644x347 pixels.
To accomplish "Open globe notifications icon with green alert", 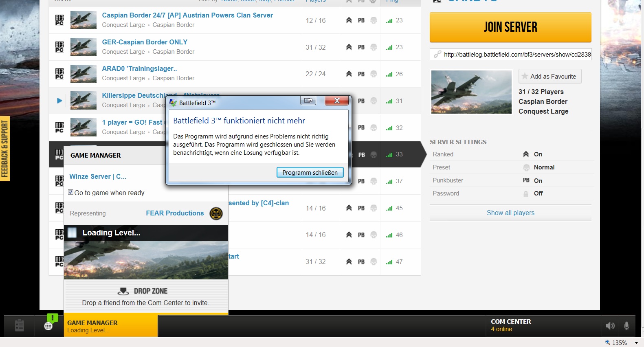I will click(x=50, y=323).
